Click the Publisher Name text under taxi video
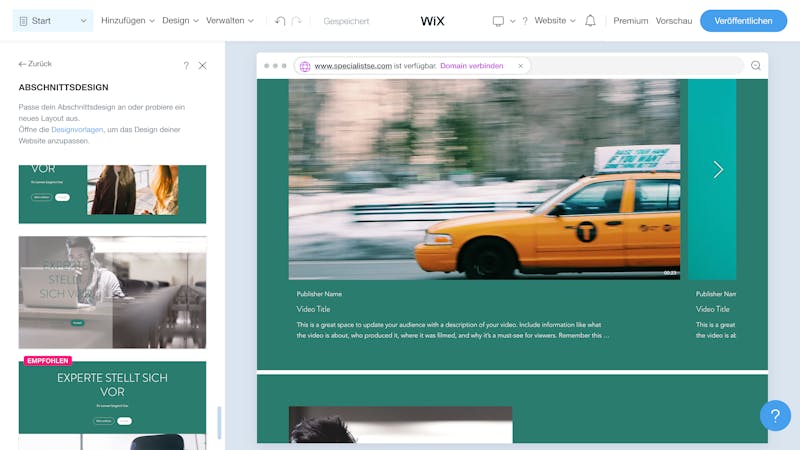 (319, 294)
